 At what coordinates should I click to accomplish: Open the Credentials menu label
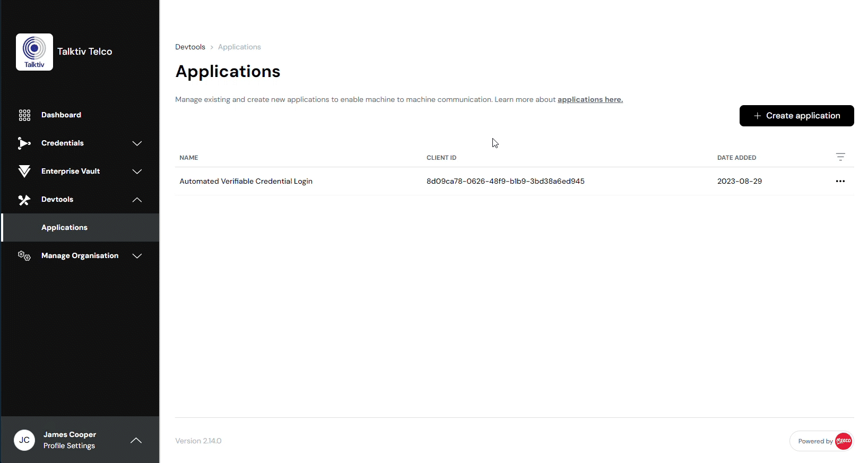click(x=63, y=143)
